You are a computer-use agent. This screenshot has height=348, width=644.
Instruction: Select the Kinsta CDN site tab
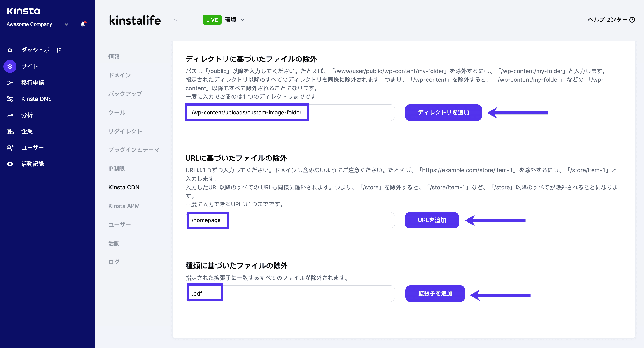point(124,187)
